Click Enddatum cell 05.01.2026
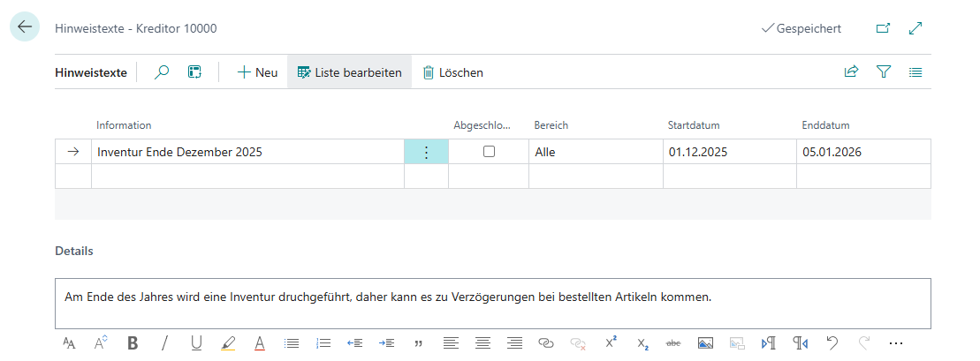This screenshot has width=980, height=361. click(863, 152)
